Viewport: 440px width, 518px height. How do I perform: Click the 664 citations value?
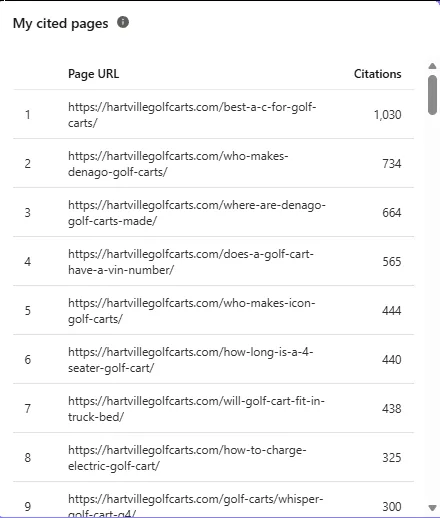(x=392, y=213)
